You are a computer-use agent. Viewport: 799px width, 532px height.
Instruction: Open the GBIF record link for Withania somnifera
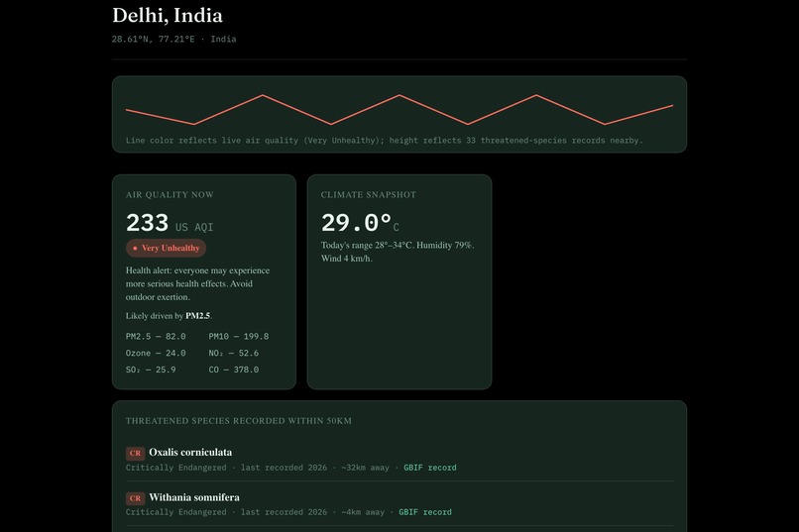pyautogui.click(x=425, y=512)
